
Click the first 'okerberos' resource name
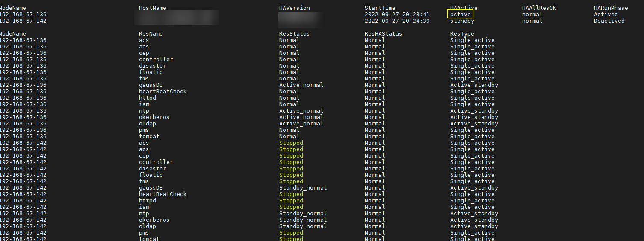click(x=154, y=117)
